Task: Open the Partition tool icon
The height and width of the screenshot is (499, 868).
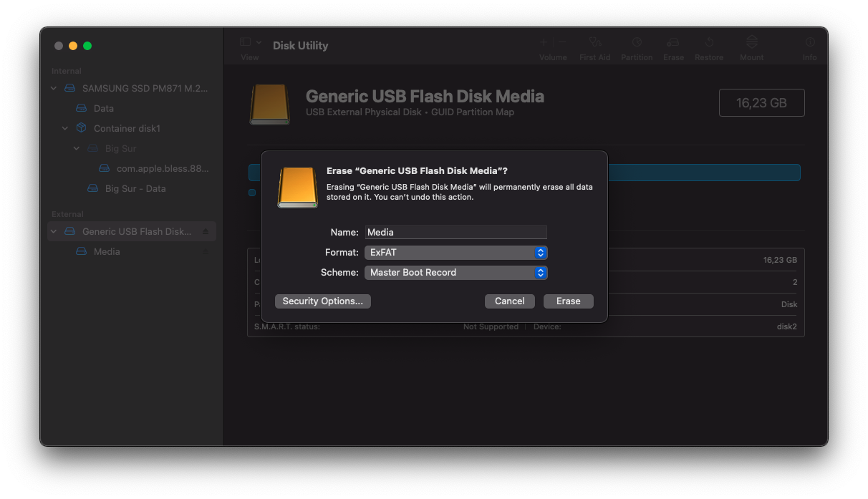Action: tap(636, 43)
